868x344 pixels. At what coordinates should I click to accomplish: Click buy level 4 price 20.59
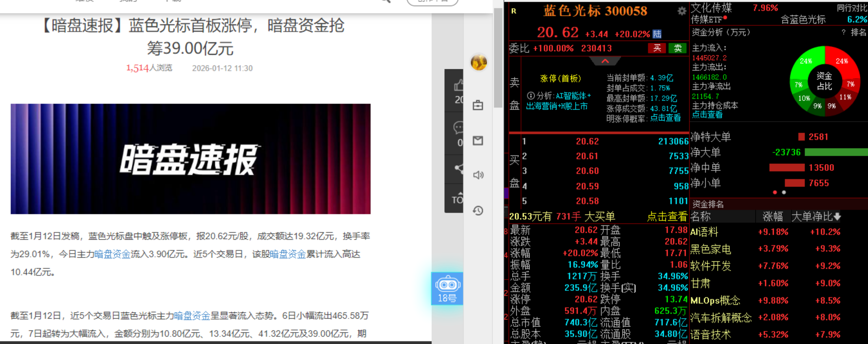pos(587,187)
